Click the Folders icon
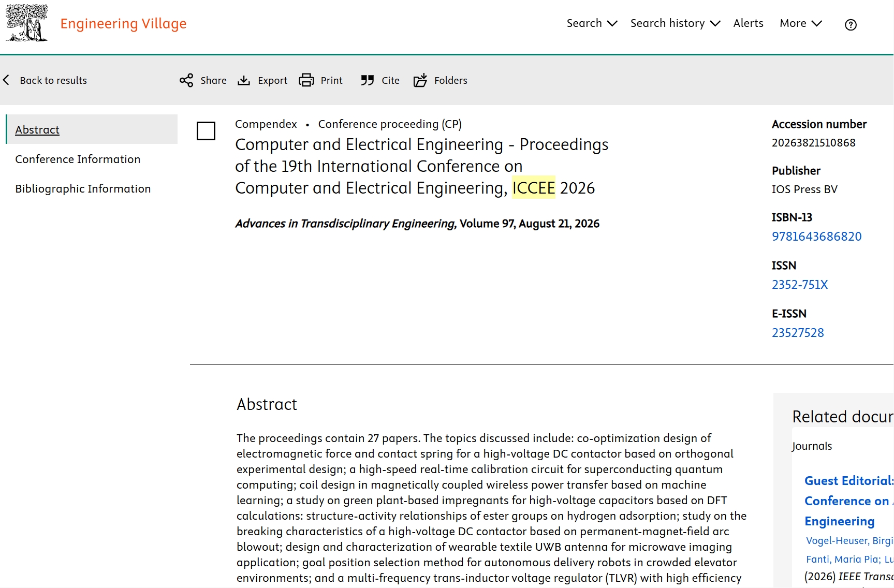Viewport: 894px width, 588px height. 420,80
